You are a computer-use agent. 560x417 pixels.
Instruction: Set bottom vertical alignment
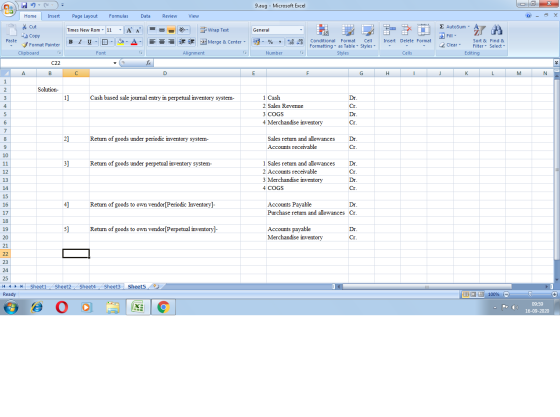tap(171, 30)
